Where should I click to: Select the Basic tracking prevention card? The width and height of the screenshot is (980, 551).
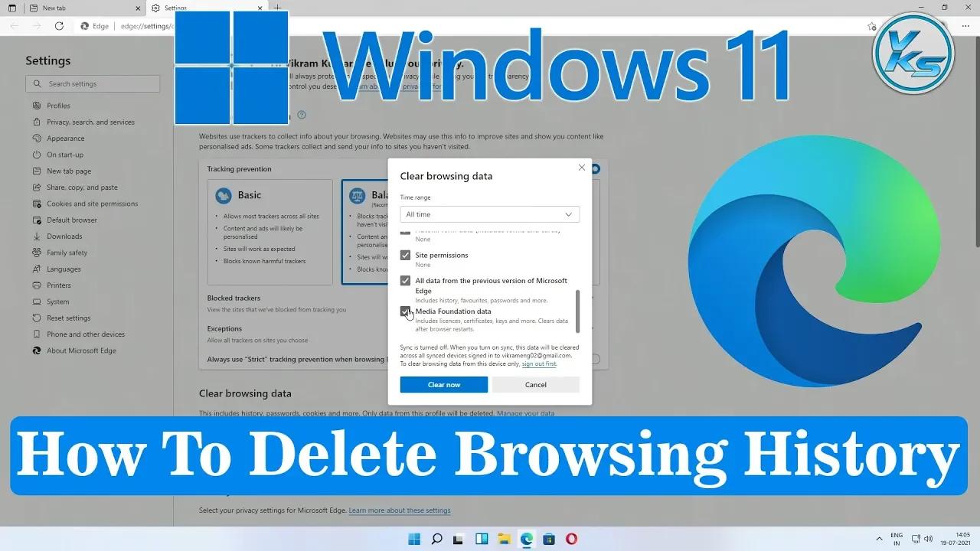(270, 232)
